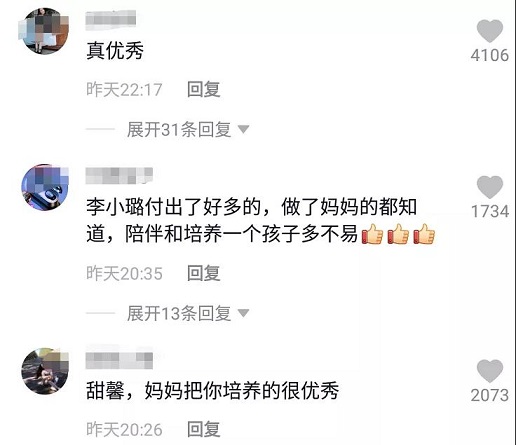The width and height of the screenshot is (516, 445).
Task: Click the 4106 like count
Action: pyautogui.click(x=490, y=55)
